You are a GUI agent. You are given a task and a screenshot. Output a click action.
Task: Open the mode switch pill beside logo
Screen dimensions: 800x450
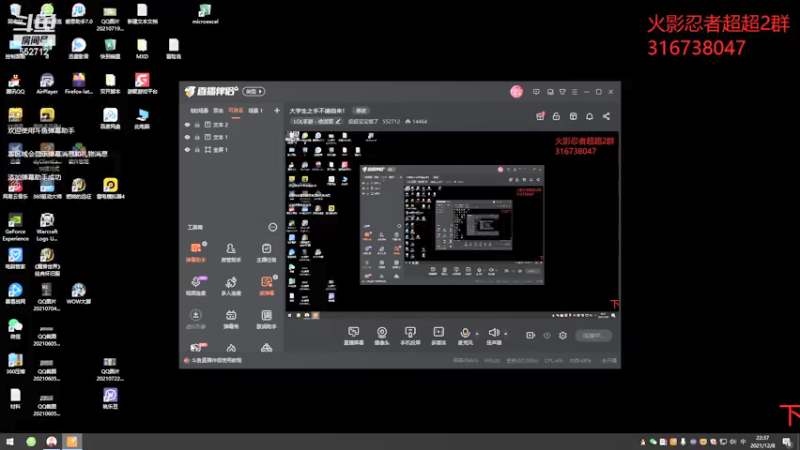254,91
